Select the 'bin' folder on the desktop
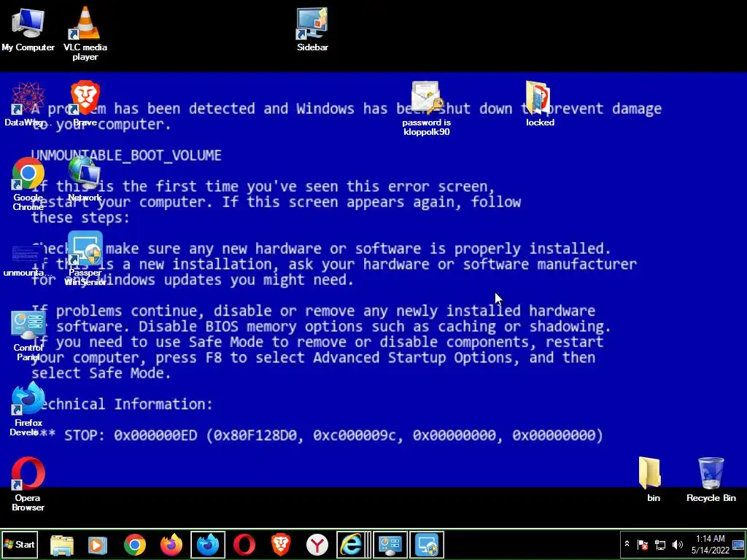The height and width of the screenshot is (560, 747). coord(653,479)
